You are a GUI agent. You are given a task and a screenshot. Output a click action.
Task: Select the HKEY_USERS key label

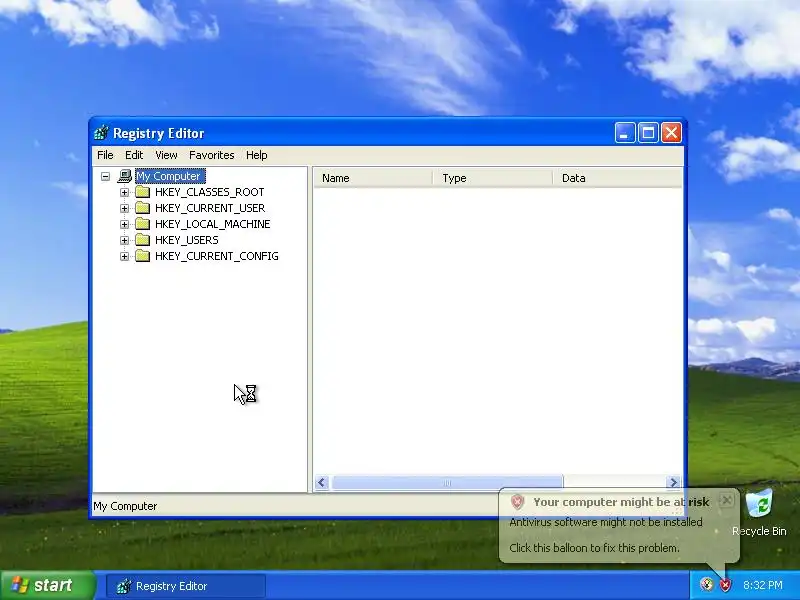[x=187, y=240]
